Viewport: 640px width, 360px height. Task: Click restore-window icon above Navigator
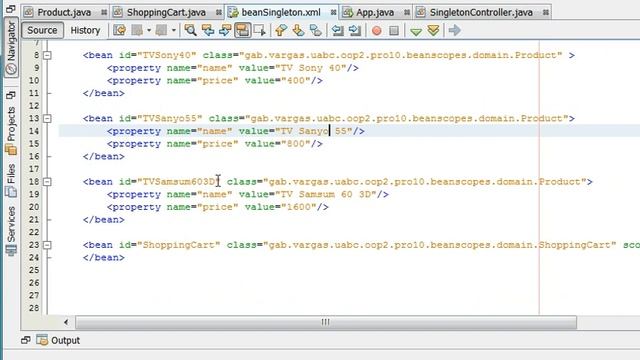(x=11, y=8)
